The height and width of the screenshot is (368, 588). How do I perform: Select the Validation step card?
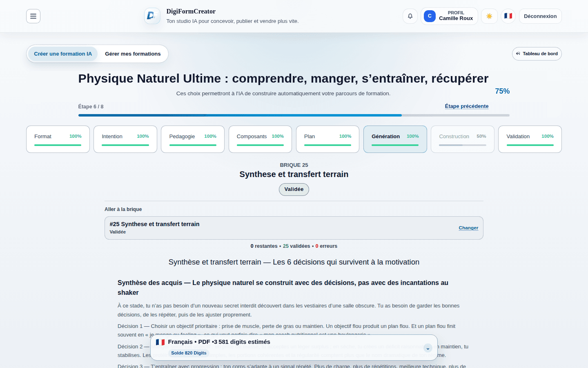530,139
